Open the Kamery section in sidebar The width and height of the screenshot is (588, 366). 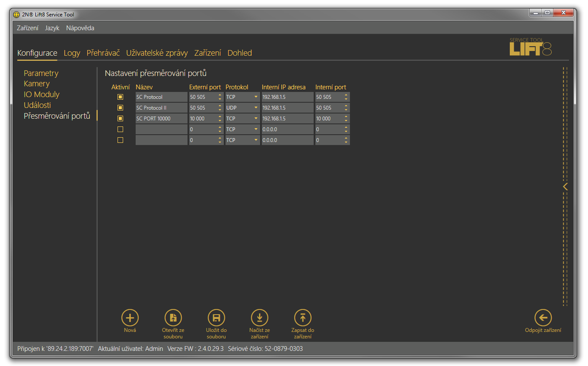tap(37, 84)
